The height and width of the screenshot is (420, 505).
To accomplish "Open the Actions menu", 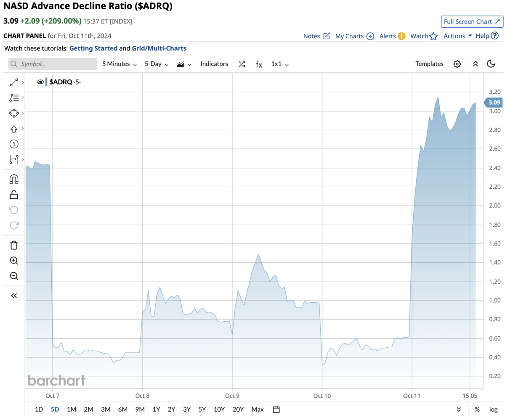I will pyautogui.click(x=457, y=36).
